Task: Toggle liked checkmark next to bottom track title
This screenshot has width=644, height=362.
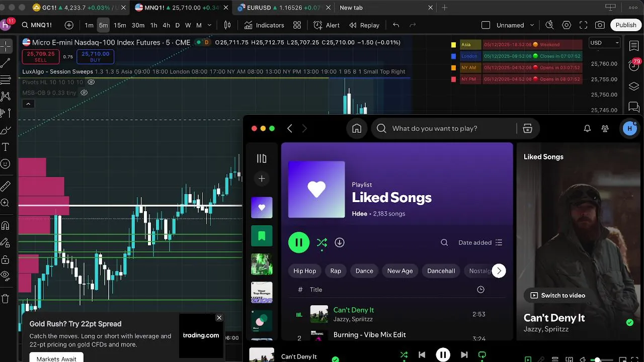Action: click(335, 359)
